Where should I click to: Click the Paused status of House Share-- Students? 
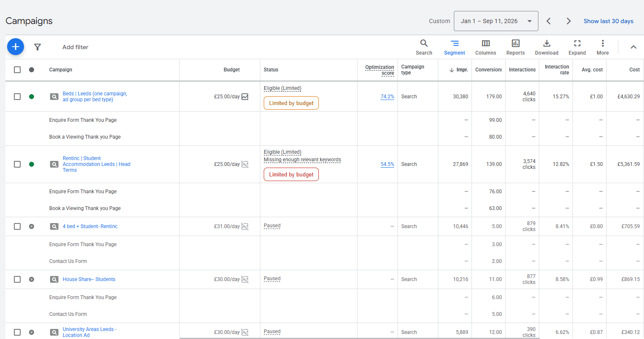tap(272, 279)
